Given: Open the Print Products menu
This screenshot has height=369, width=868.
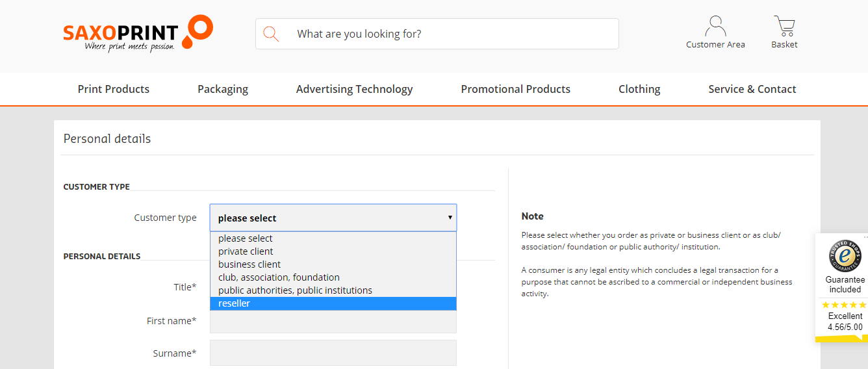Looking at the screenshot, I should (114, 89).
